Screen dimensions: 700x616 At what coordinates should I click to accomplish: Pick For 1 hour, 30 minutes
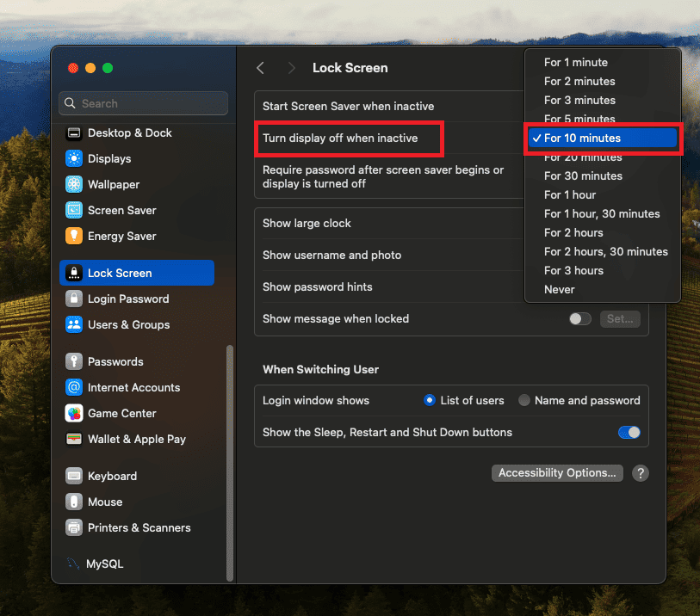(x=603, y=214)
